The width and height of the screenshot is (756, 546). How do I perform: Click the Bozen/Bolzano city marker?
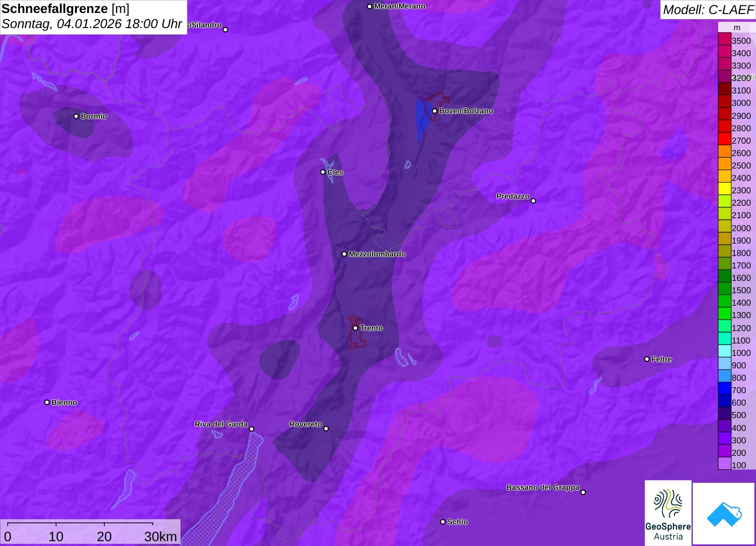pyautogui.click(x=435, y=111)
